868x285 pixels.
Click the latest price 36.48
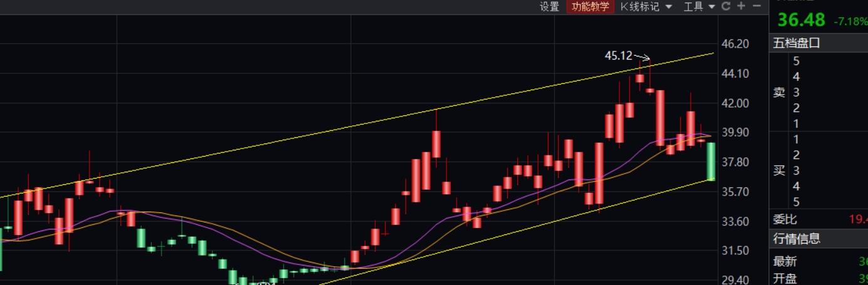[x=802, y=20]
